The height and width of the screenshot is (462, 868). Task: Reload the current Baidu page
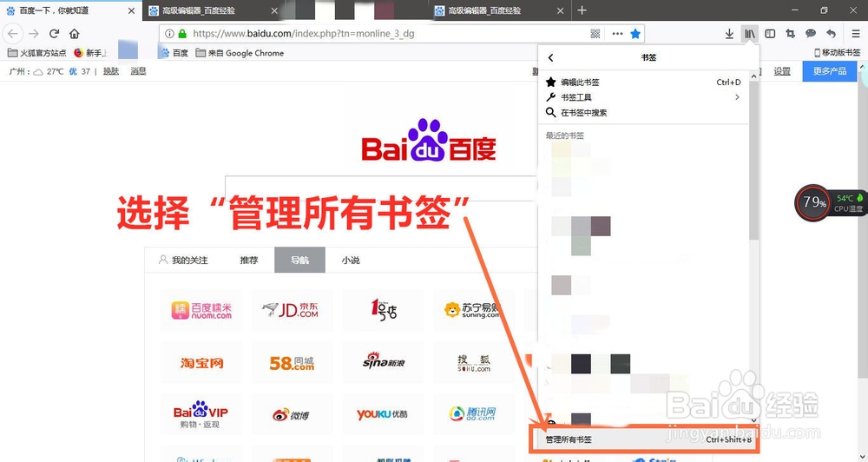[x=54, y=34]
